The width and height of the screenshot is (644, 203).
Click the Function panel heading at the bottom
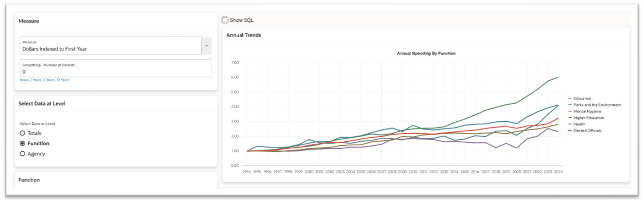[29, 180]
